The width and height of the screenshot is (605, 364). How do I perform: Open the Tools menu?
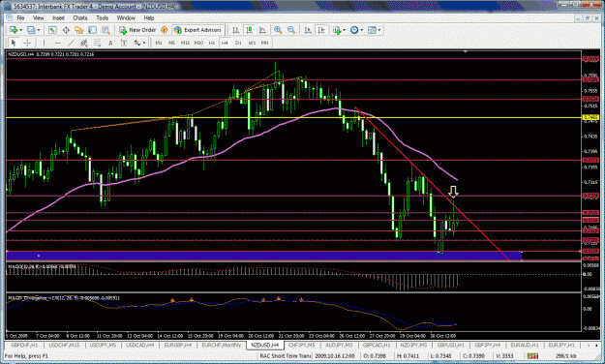(x=103, y=17)
